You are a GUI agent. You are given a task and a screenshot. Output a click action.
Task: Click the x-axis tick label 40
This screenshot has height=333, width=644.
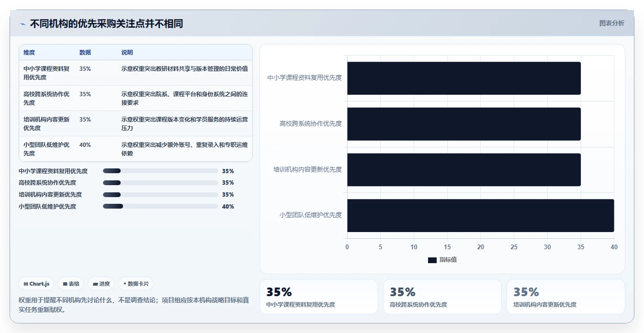point(614,247)
